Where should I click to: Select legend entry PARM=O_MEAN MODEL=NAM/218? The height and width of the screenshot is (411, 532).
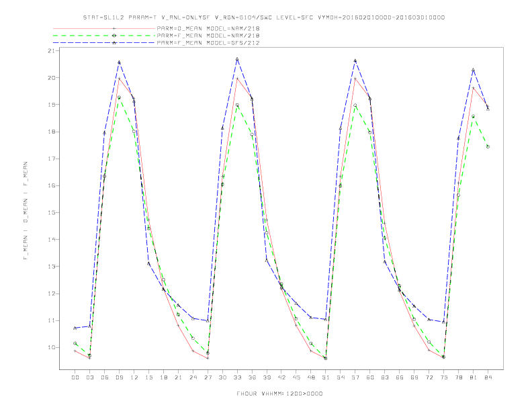pos(208,28)
